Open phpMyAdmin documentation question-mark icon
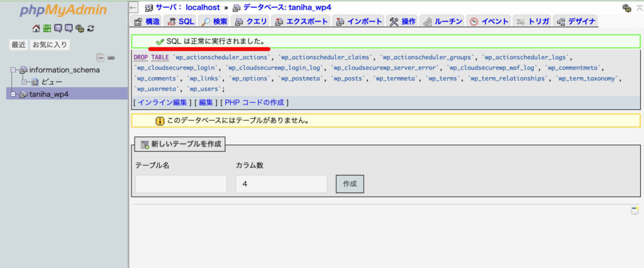Viewport: 644px width, 268px height. (x=58, y=28)
